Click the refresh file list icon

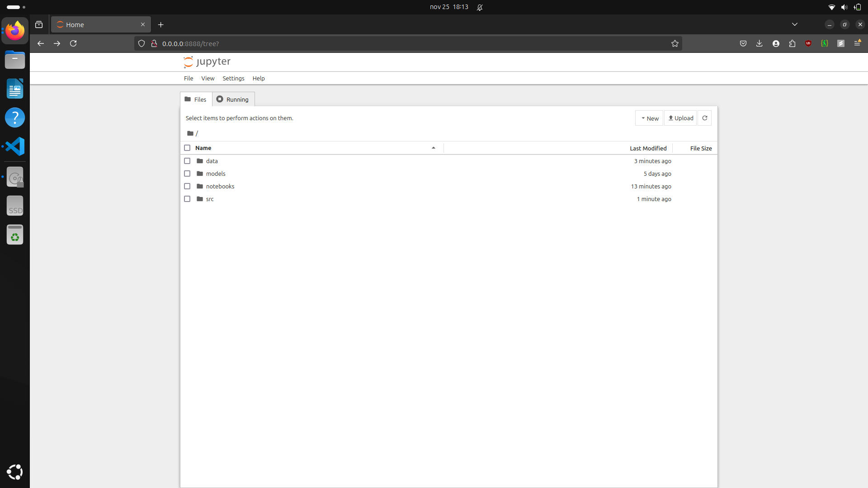704,118
